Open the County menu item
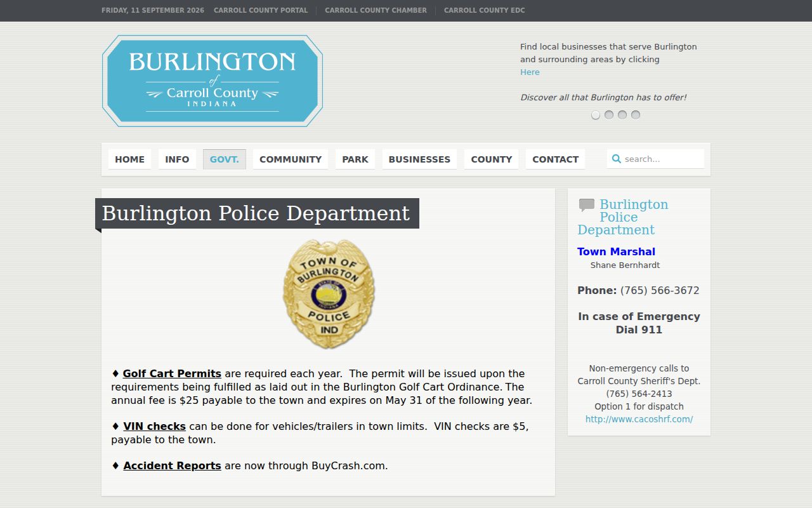812x508 pixels. (492, 159)
